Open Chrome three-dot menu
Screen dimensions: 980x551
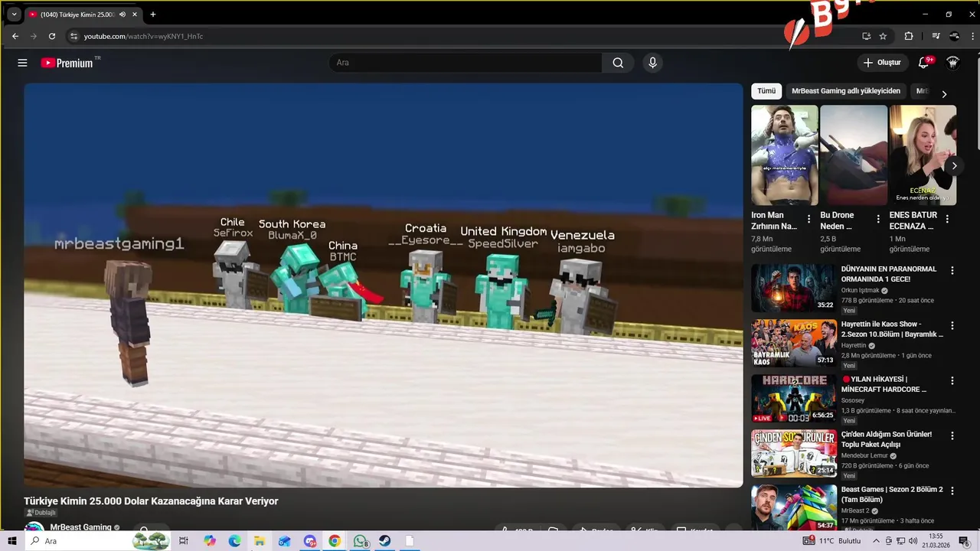pyautogui.click(x=972, y=36)
